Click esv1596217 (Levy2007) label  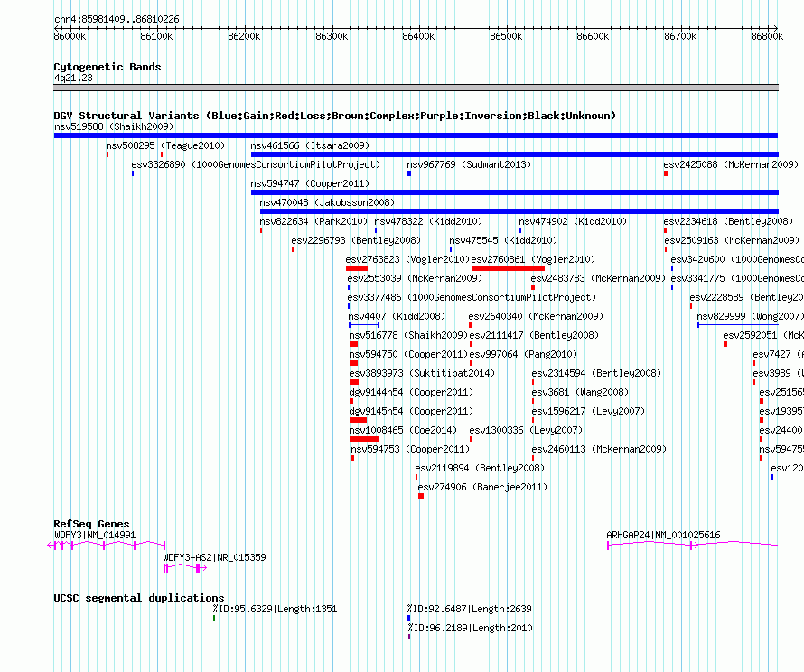click(x=589, y=411)
